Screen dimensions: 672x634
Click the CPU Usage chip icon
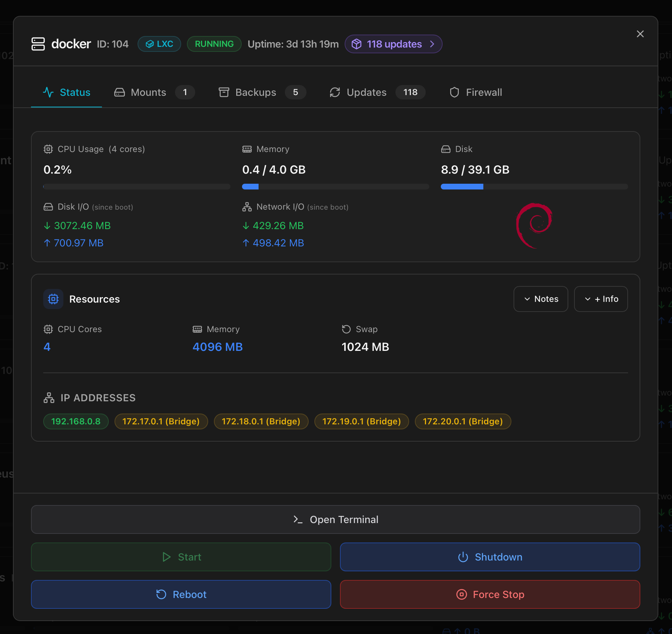click(x=48, y=149)
